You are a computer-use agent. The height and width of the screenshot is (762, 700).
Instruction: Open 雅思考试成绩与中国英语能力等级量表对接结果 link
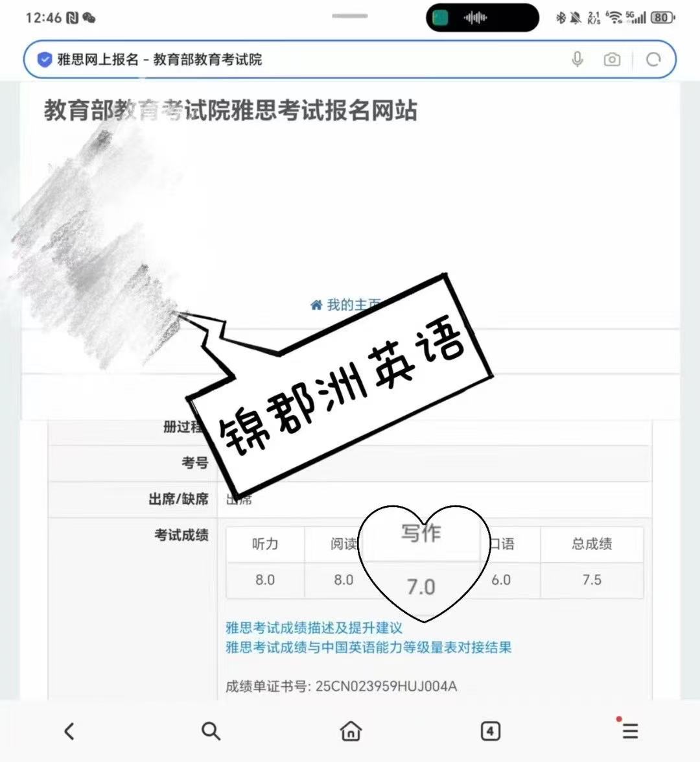coord(368,647)
